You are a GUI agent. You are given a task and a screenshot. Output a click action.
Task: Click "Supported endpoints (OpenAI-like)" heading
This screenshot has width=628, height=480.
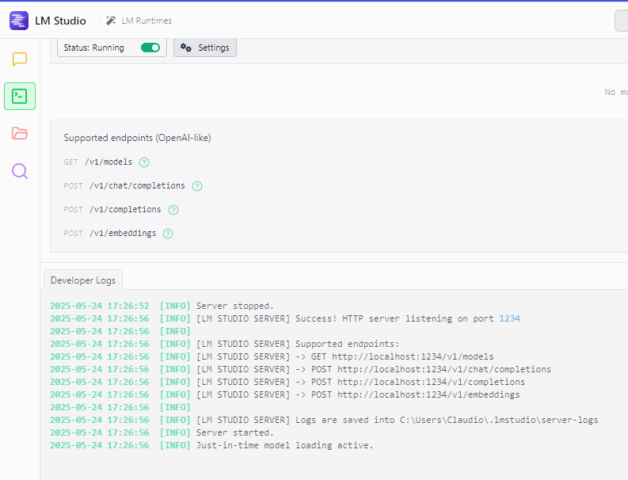click(137, 138)
